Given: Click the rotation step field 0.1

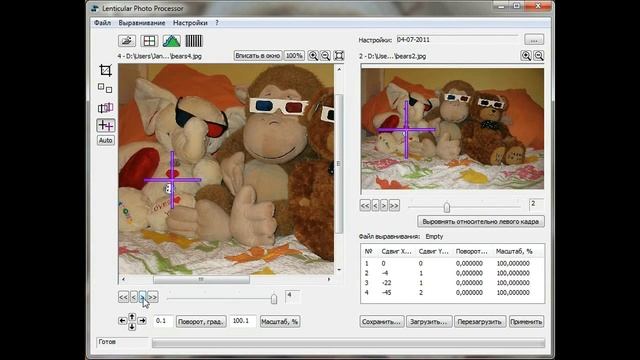Looking at the screenshot, I should (163, 321).
